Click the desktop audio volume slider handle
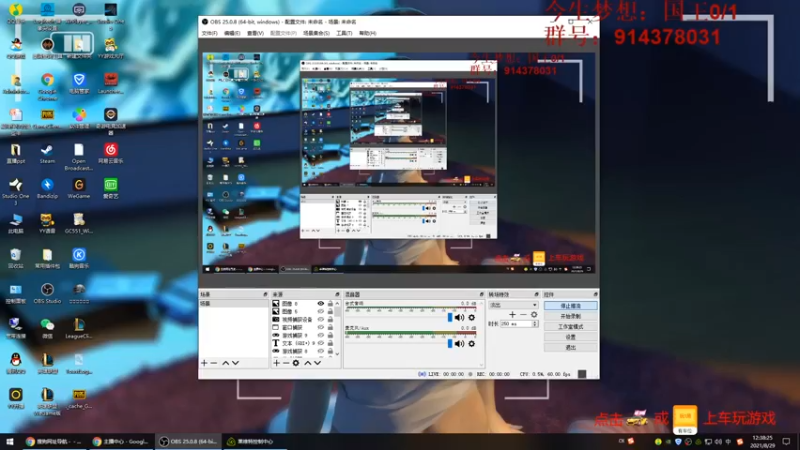The height and width of the screenshot is (450, 800). [x=449, y=317]
